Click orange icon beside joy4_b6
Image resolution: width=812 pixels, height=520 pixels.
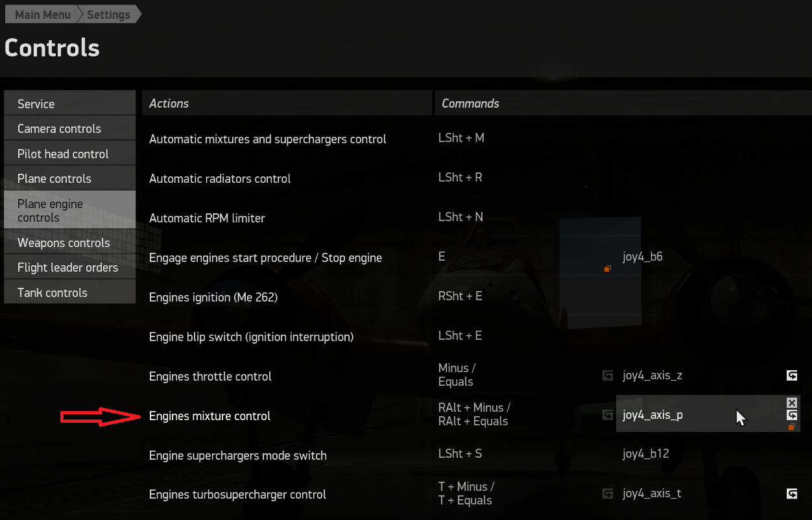click(607, 268)
